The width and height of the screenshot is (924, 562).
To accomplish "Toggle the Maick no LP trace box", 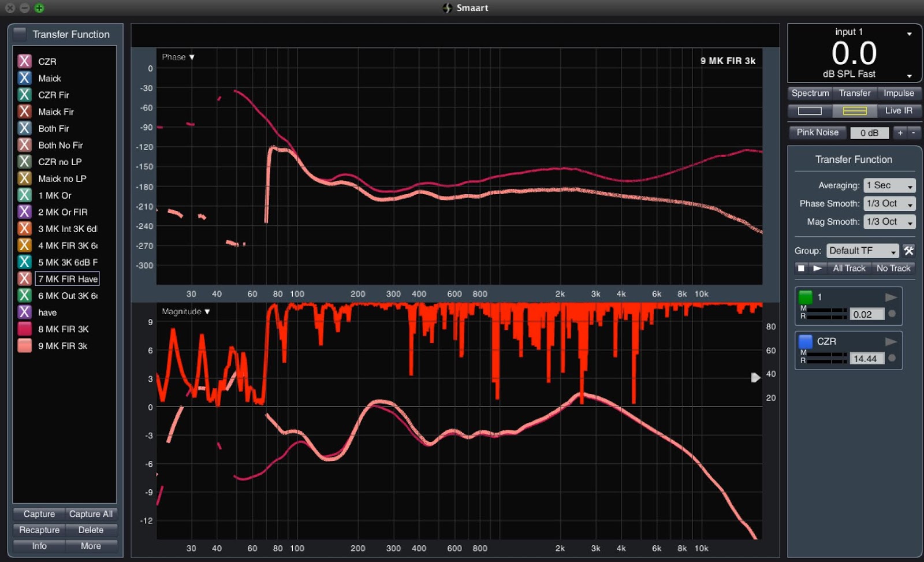I will point(24,178).
